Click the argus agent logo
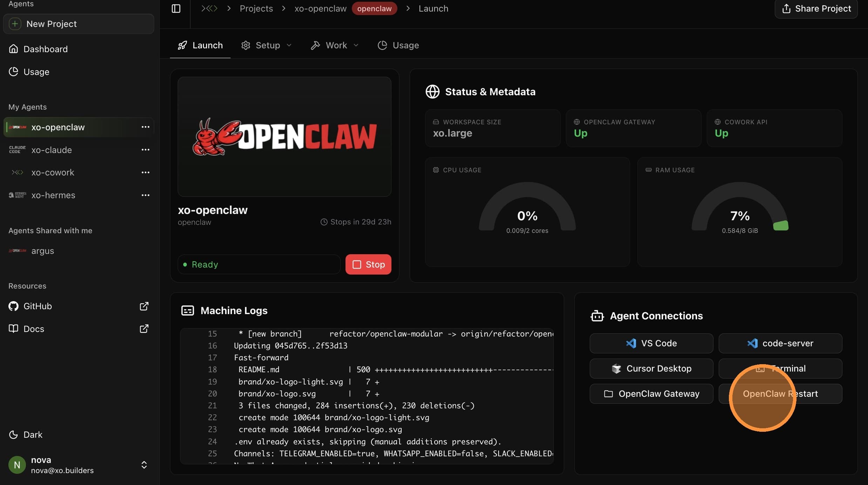 pyautogui.click(x=17, y=251)
